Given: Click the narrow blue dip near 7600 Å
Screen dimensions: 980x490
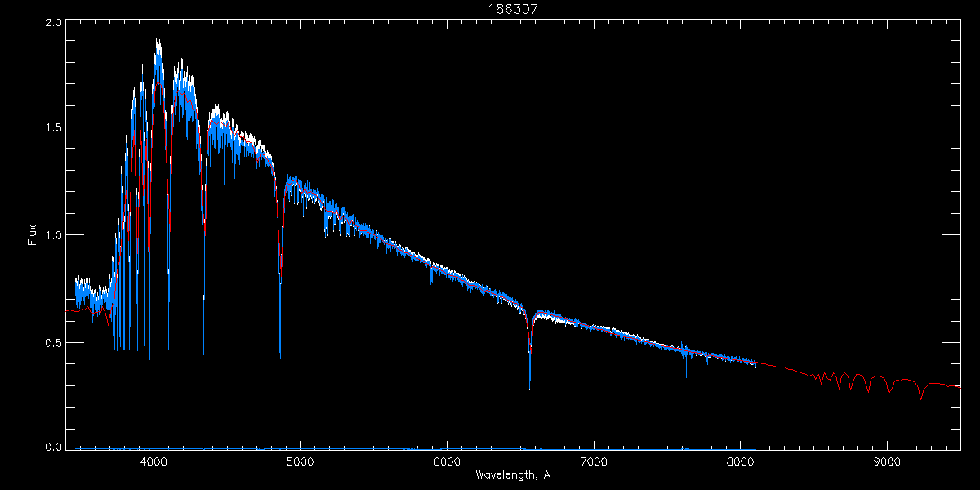Looking at the screenshot, I should coord(686,374).
